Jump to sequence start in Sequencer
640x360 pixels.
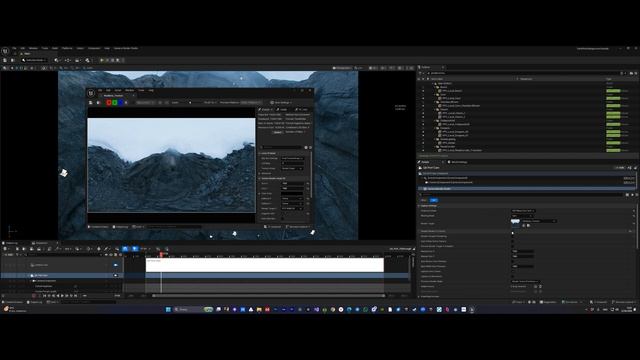[x=44, y=296]
